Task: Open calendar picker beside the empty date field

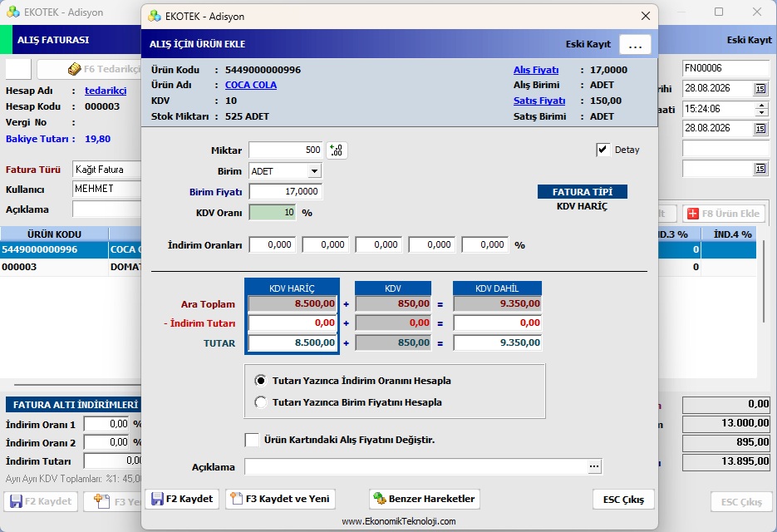Action: pos(760,169)
